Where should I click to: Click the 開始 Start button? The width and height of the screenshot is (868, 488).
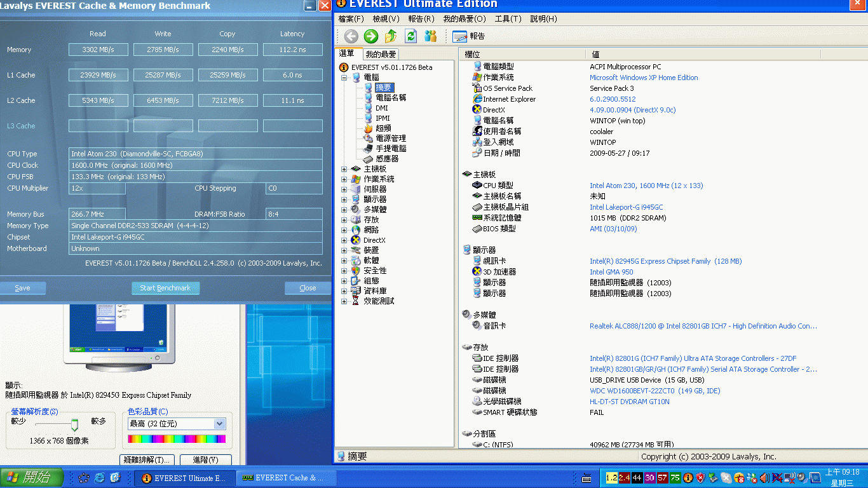(x=32, y=478)
